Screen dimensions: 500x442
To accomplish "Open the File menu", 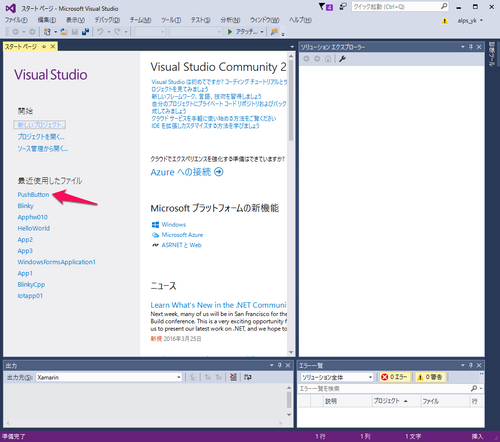I will (x=16, y=20).
